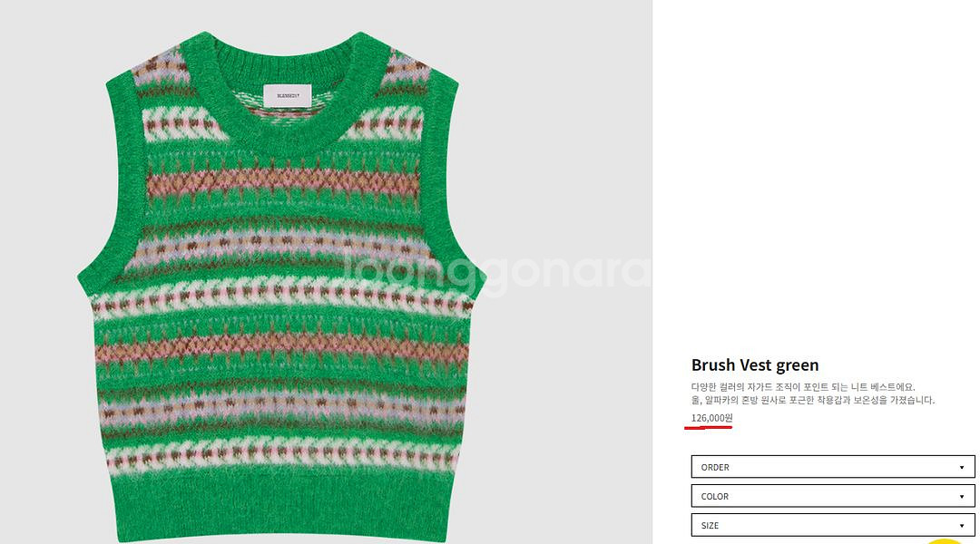Expand the COLOR options list
This screenshot has width=980, height=544.
pyautogui.click(x=832, y=496)
